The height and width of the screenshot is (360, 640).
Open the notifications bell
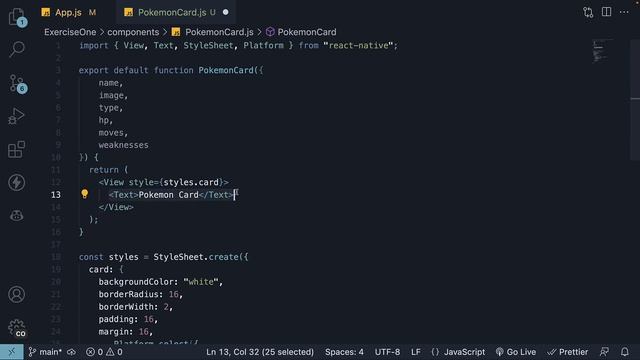coord(624,352)
